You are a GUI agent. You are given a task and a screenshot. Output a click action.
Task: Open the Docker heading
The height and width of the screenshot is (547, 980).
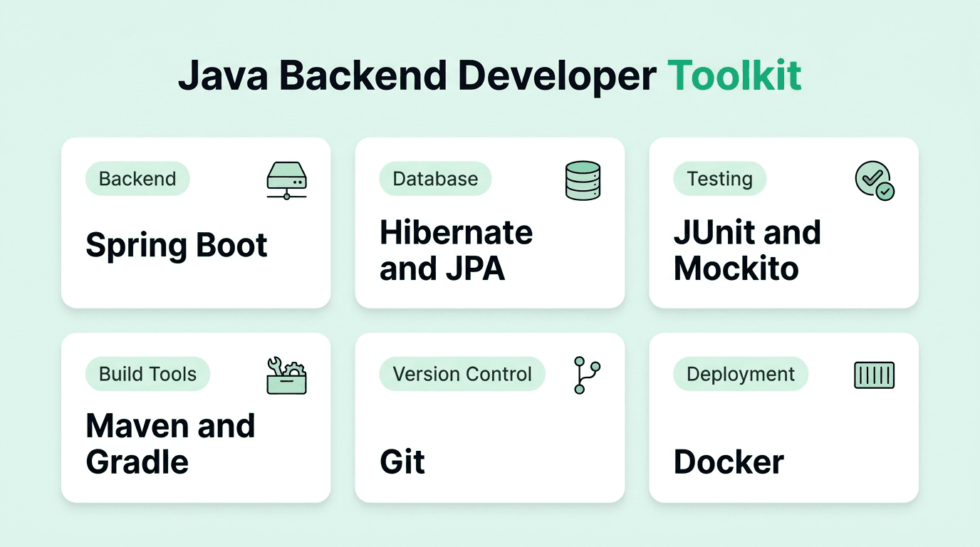(x=729, y=462)
